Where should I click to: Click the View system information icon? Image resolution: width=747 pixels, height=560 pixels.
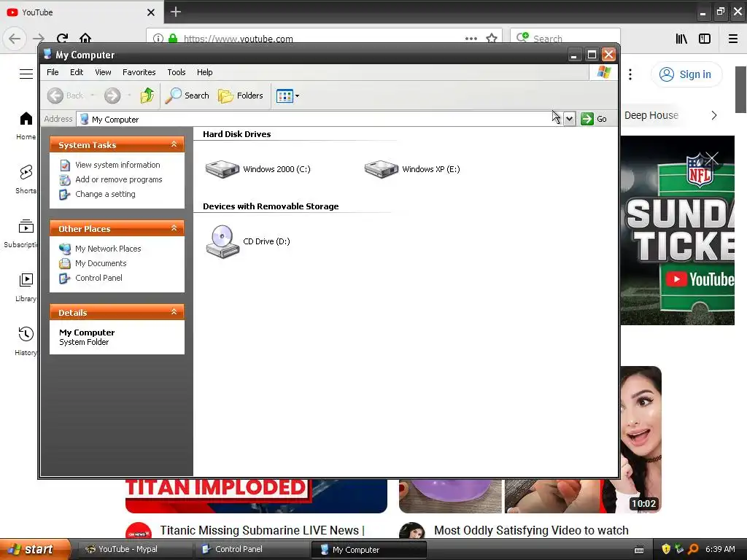(65, 166)
